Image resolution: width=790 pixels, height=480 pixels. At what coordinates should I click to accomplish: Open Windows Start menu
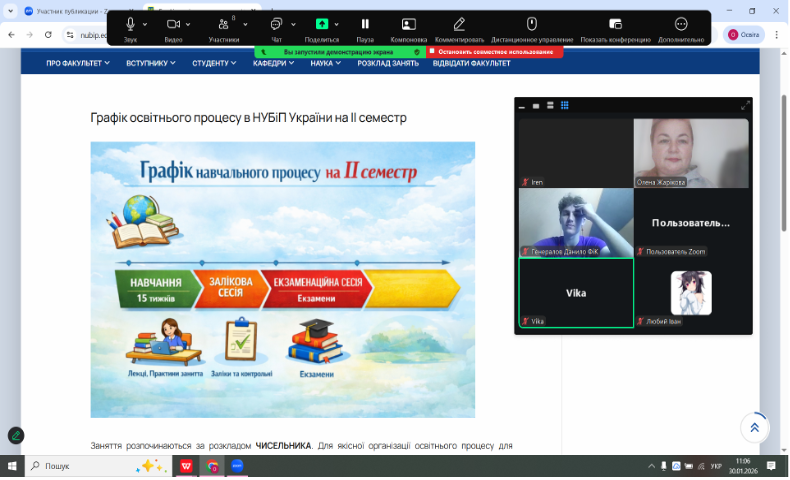tap(12, 466)
